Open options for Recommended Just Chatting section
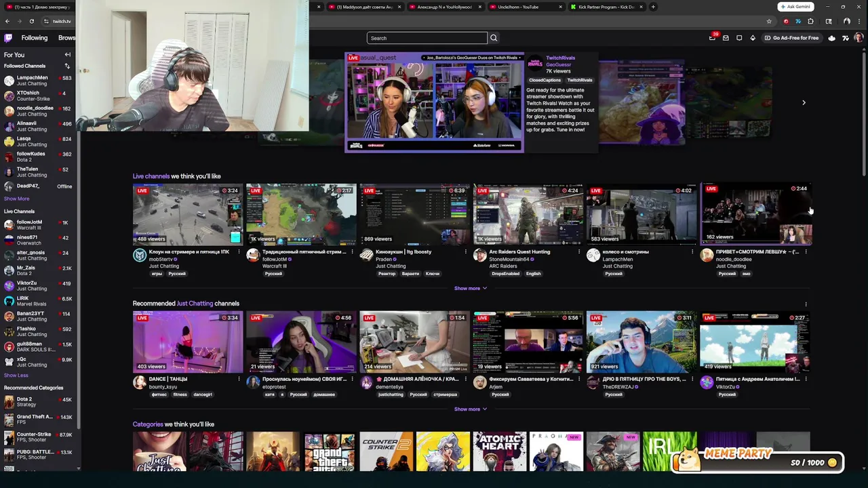868x488 pixels. coord(806,304)
